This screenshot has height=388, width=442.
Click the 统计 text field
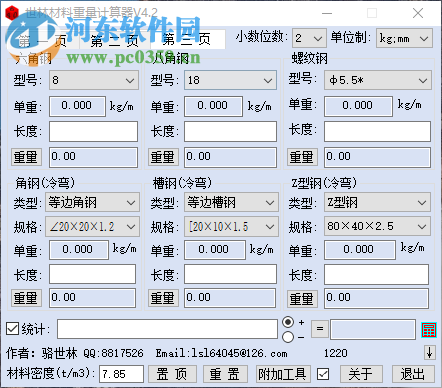(x=167, y=329)
